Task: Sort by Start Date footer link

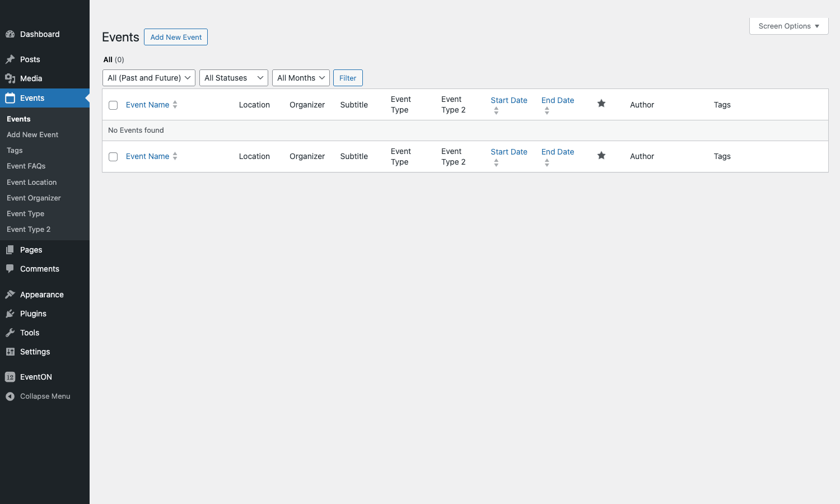Action: pyautogui.click(x=509, y=152)
